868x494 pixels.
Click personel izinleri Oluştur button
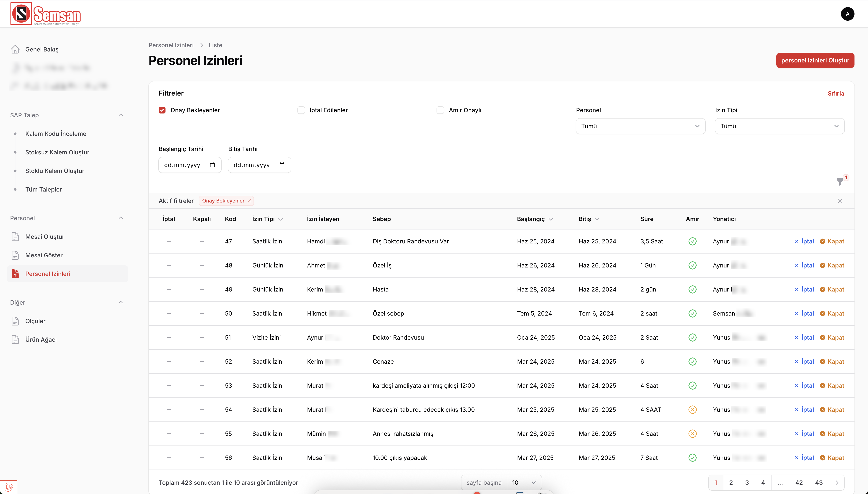tap(815, 60)
